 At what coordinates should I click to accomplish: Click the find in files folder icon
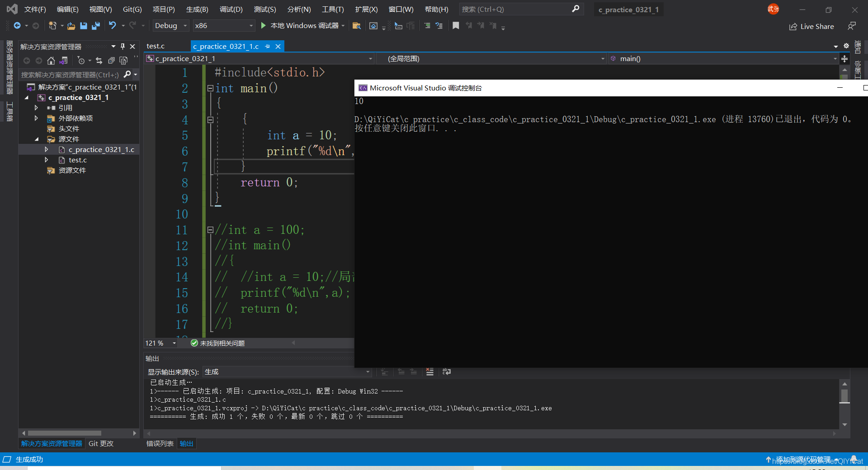[357, 26]
